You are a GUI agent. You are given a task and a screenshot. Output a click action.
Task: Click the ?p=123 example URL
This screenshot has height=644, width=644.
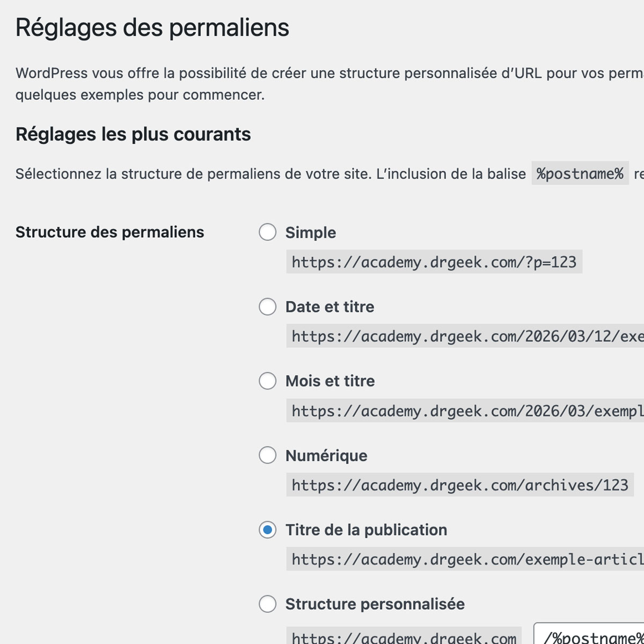point(434,262)
